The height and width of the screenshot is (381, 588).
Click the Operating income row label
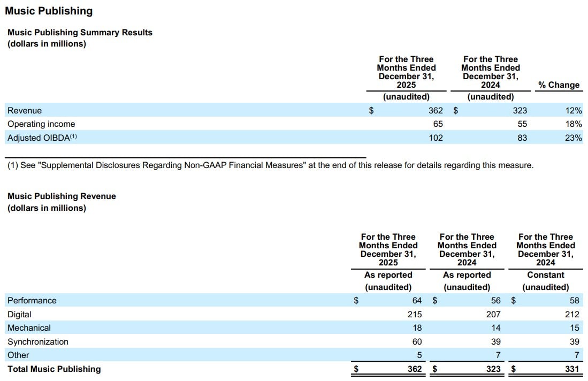pyautogui.click(x=41, y=124)
